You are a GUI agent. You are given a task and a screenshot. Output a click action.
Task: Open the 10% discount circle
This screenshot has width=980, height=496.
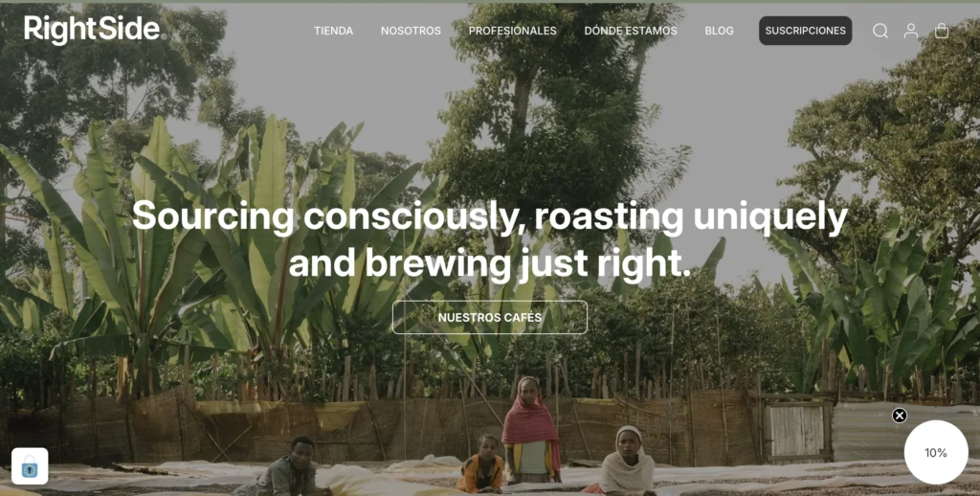(936, 452)
